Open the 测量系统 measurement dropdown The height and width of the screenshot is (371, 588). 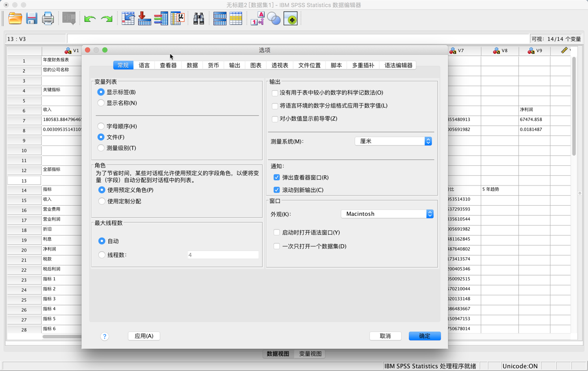coord(393,141)
